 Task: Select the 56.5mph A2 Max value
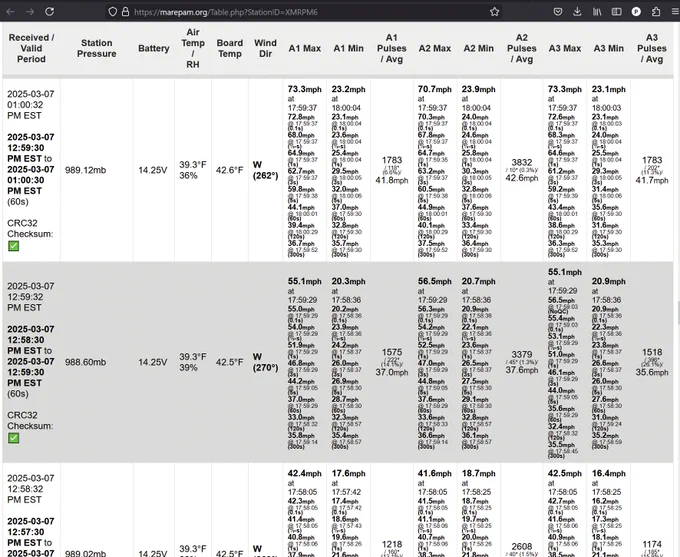pos(435,281)
